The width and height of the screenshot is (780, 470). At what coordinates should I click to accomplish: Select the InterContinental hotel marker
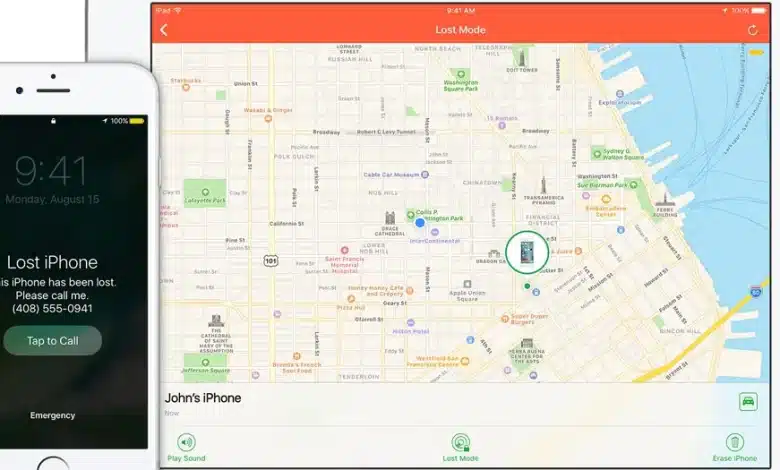[x=434, y=232]
